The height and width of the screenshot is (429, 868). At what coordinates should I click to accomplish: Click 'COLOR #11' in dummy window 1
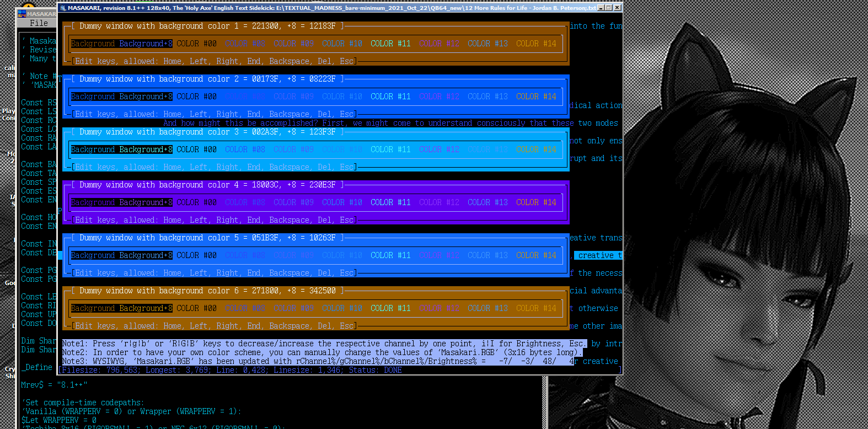coord(390,44)
